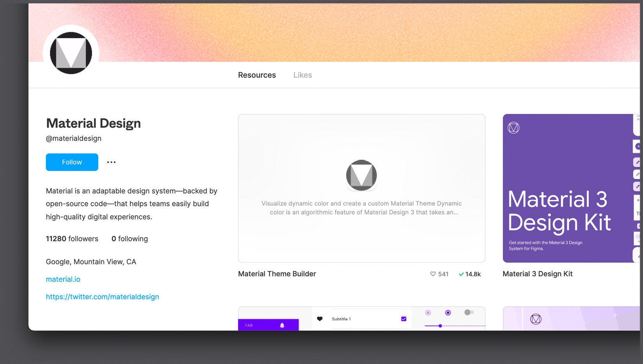Select the selected radio button in the preview
This screenshot has height=364, width=643.
(448, 313)
